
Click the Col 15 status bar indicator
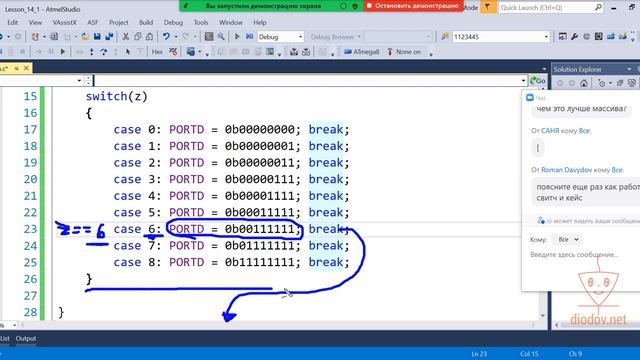[x=529, y=354]
